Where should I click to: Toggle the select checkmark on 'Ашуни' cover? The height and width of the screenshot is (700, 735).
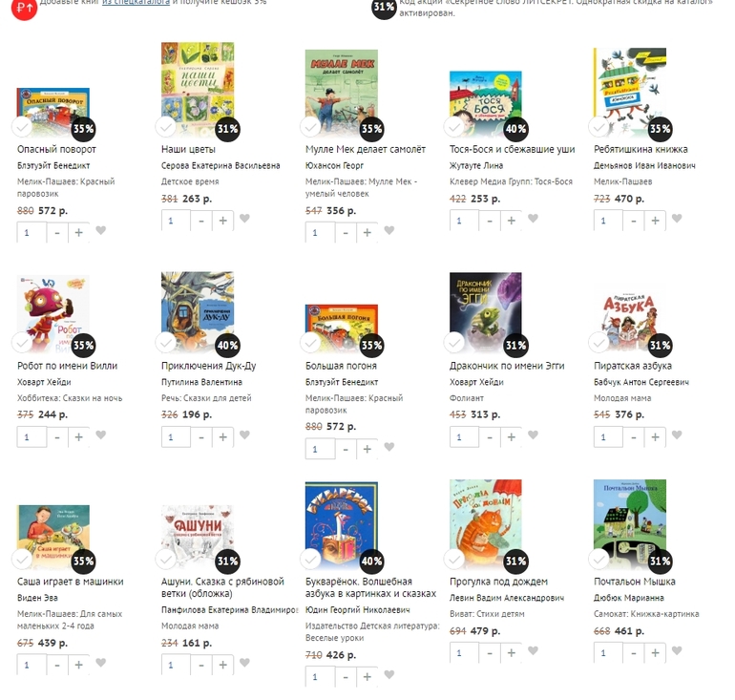coord(166,559)
